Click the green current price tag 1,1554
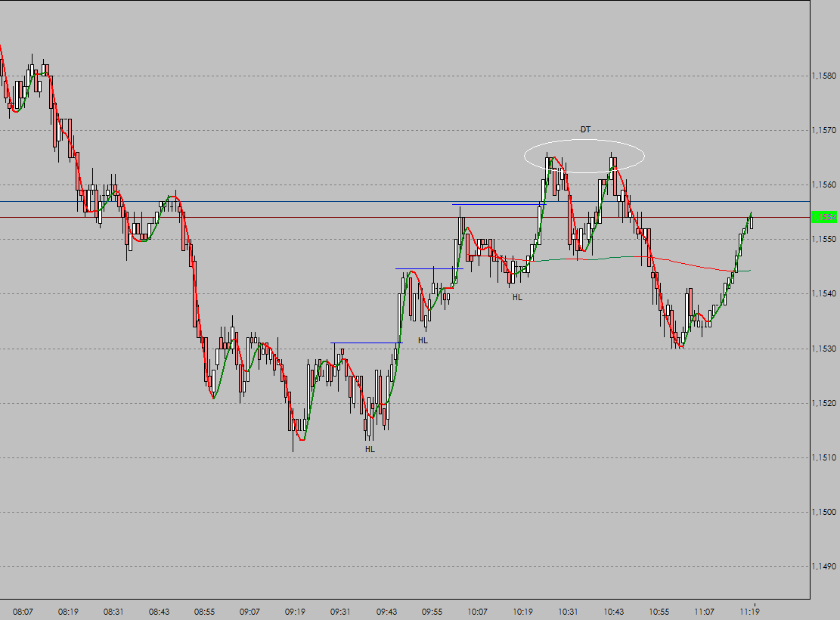This screenshot has width=840, height=620. 824,217
